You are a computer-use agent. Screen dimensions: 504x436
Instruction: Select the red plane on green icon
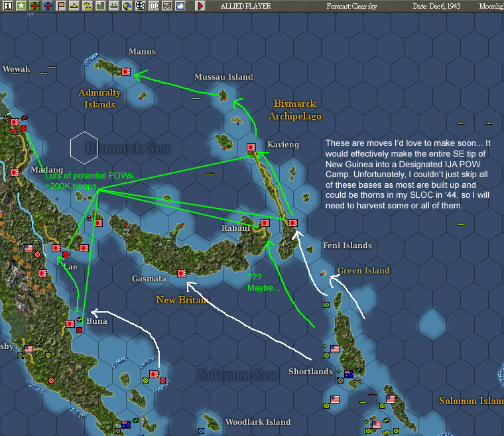point(34,6)
